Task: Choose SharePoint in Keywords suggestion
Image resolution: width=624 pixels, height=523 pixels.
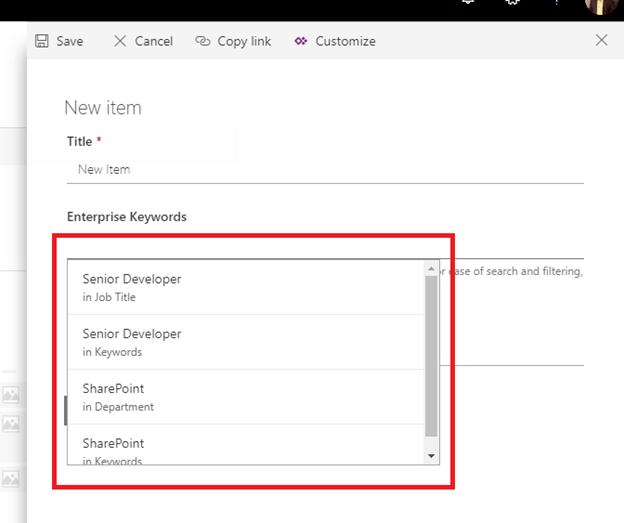Action: point(246,445)
